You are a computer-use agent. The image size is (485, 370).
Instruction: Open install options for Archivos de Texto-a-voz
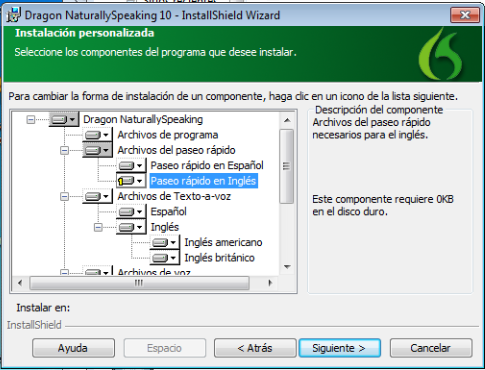[97, 196]
